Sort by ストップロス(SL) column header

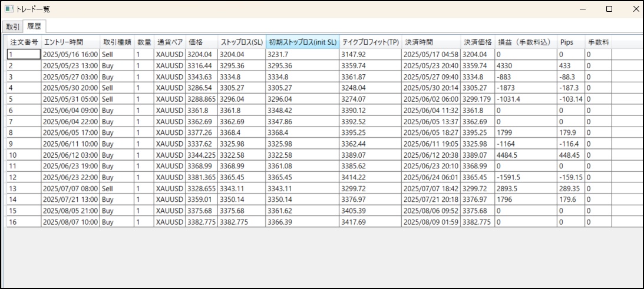click(242, 42)
